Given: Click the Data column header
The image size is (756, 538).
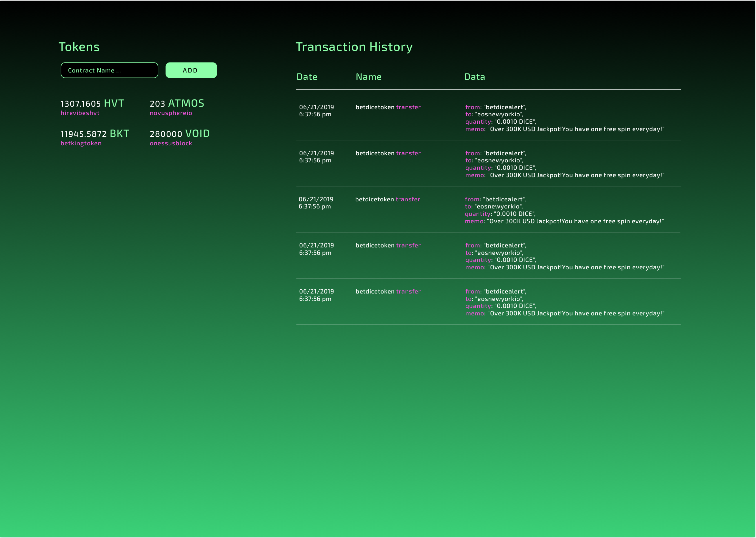Looking at the screenshot, I should click(x=474, y=77).
